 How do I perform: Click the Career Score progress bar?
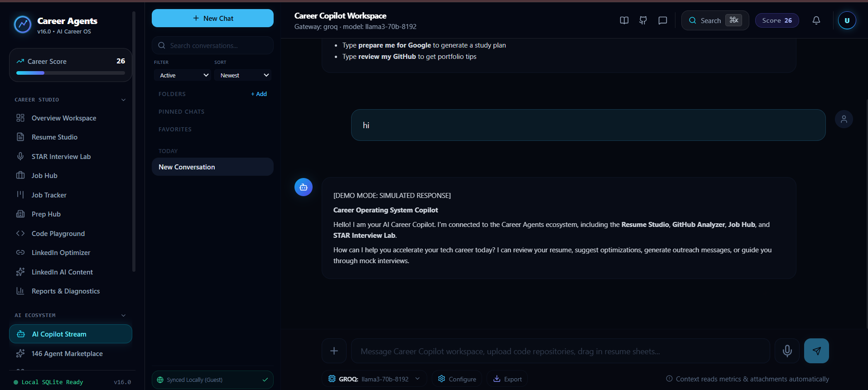pyautogui.click(x=71, y=72)
